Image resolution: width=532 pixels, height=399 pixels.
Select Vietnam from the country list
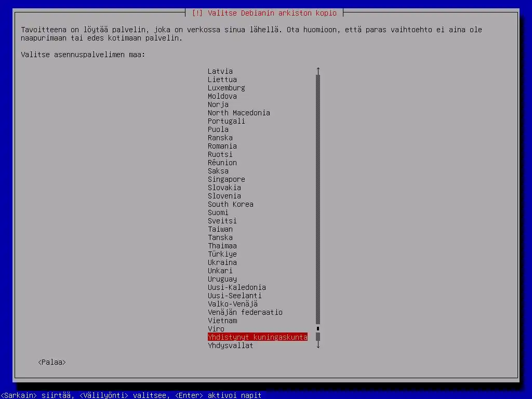[x=222, y=321]
